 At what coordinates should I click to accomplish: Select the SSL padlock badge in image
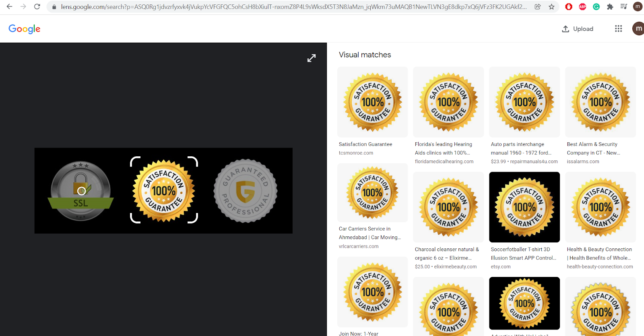[x=80, y=191]
